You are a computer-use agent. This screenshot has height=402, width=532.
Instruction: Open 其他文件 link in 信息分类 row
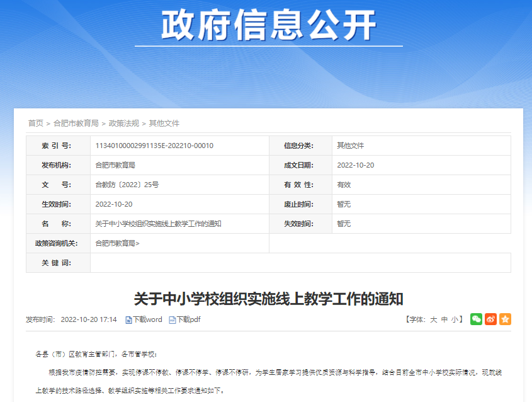pos(350,146)
